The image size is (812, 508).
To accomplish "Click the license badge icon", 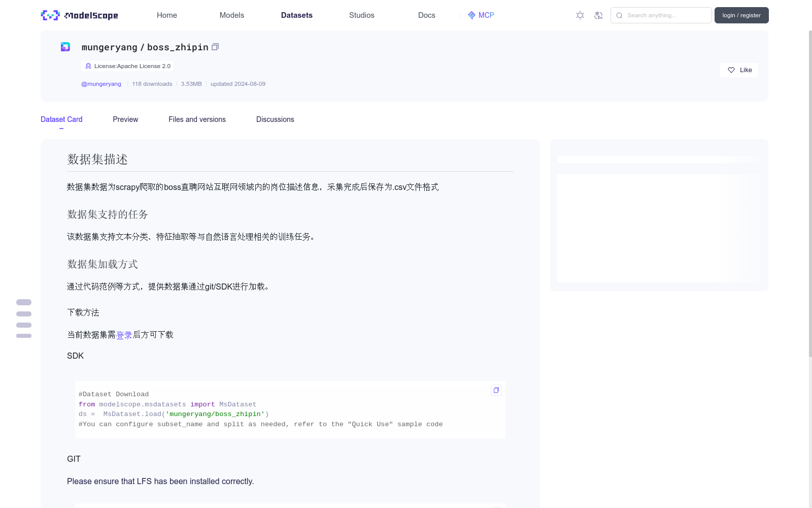I will click(x=88, y=66).
